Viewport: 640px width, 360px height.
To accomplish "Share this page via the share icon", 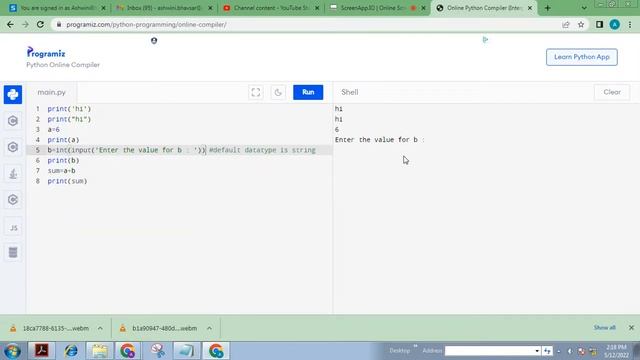I will point(566,24).
